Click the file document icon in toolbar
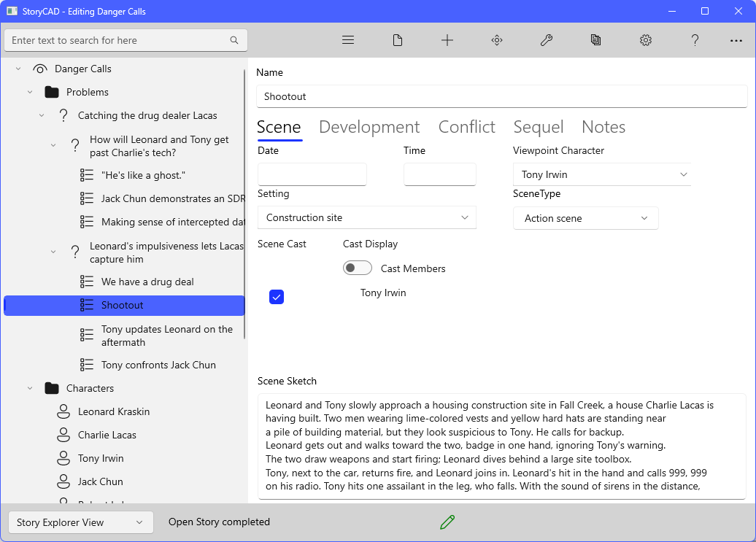756x542 pixels. click(x=398, y=40)
